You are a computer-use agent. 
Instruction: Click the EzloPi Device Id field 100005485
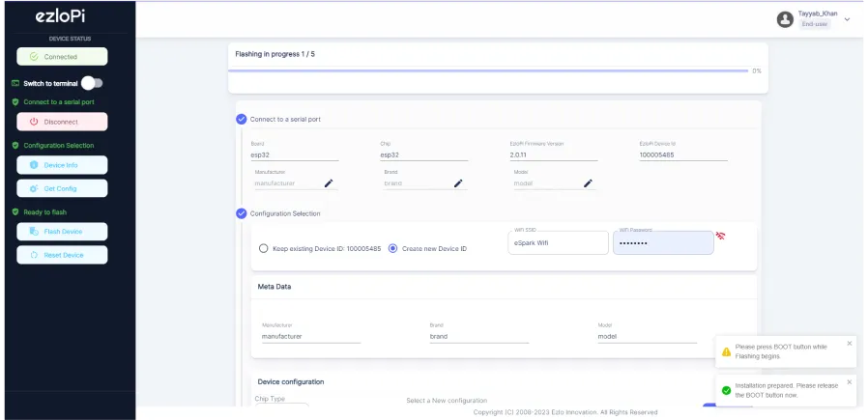683,155
